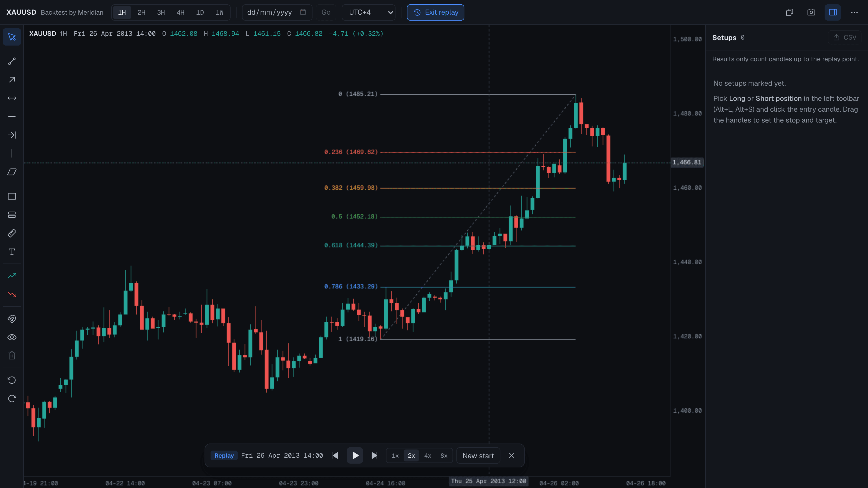Select the vertical line tool

12,153
